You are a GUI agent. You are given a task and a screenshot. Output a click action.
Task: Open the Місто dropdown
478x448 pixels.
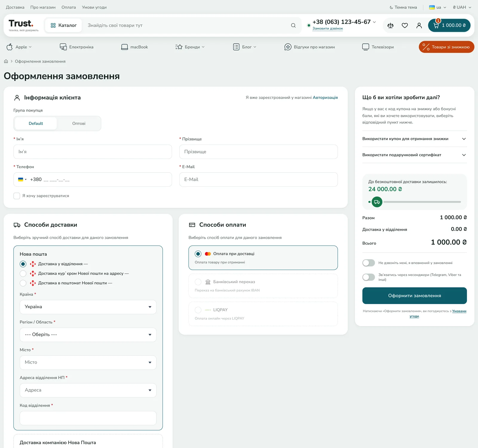pos(88,363)
